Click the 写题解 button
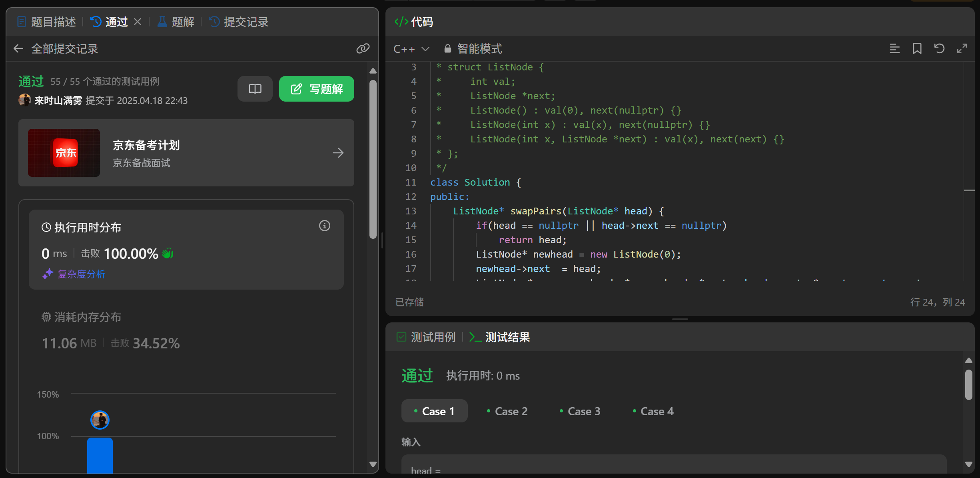Viewport: 980px width, 478px height. [316, 89]
